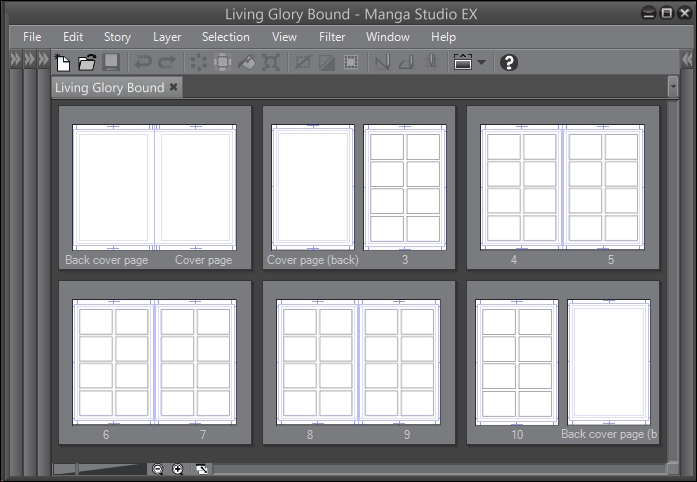Click the vertical scrollbar at right
697x482 pixels.
673,281
